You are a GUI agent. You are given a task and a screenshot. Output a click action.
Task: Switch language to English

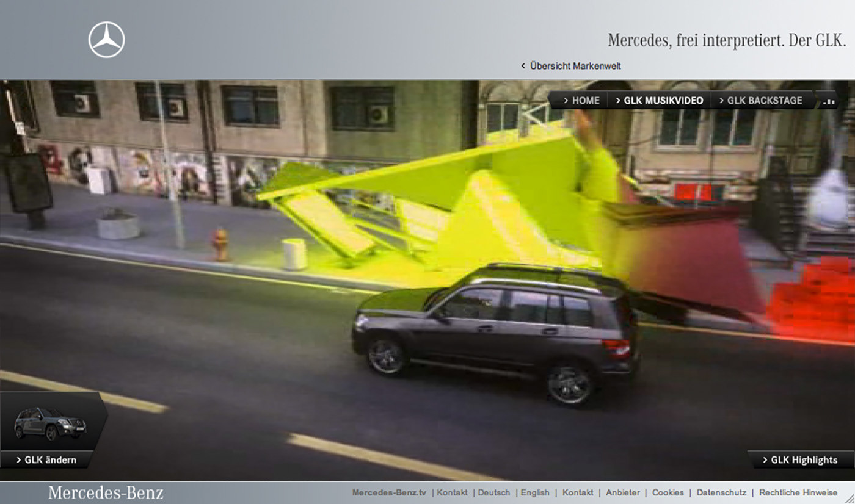pyautogui.click(x=534, y=492)
